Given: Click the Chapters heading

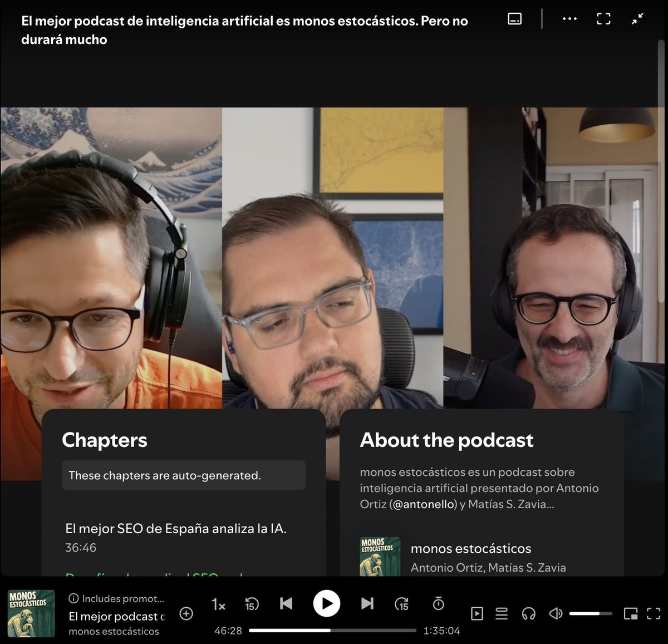Looking at the screenshot, I should pos(105,440).
